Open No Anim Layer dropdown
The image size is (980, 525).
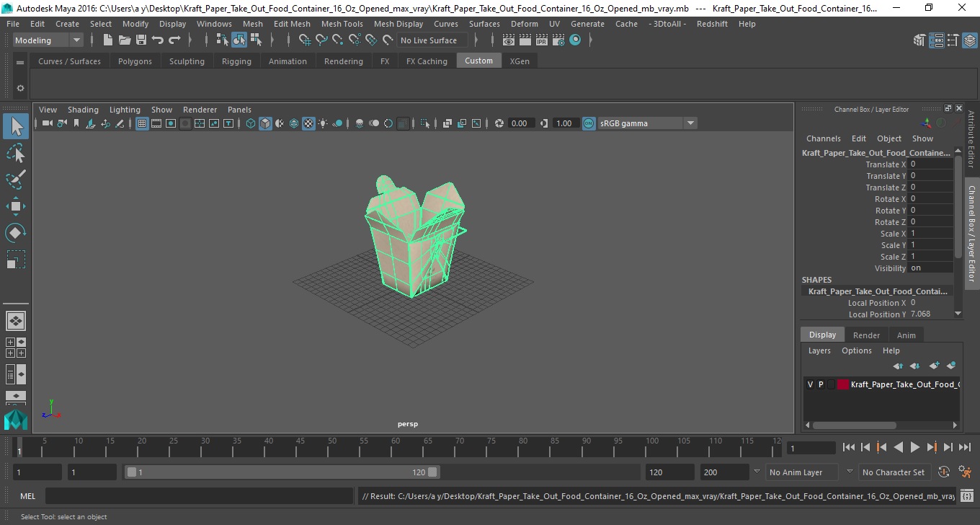[802, 472]
